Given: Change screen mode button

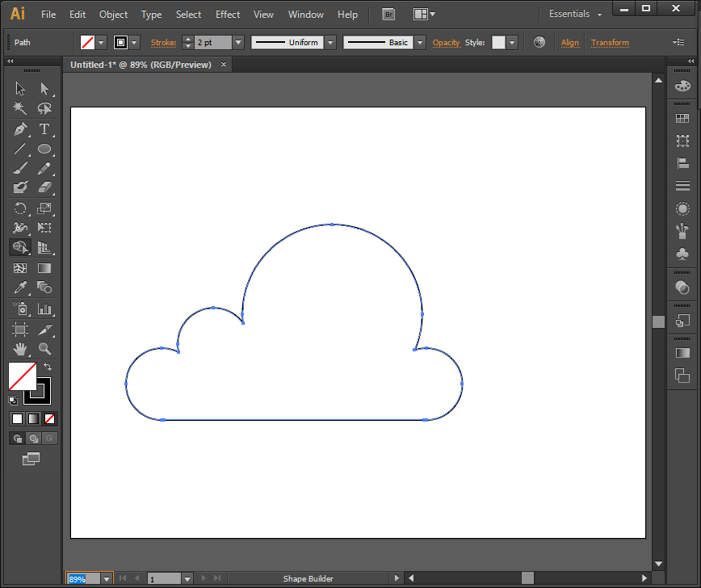Looking at the screenshot, I should click(31, 459).
